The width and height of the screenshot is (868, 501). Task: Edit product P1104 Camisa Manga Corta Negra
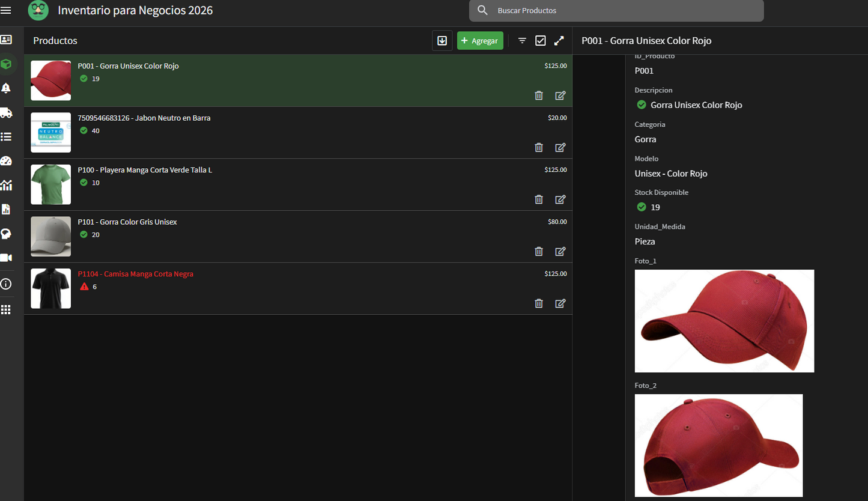(x=560, y=303)
